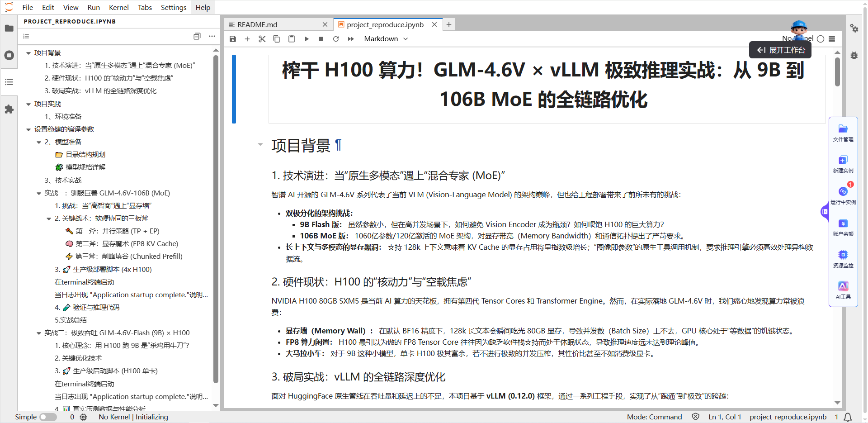
Task: Click Ln 1, Col 1 in status bar
Action: click(x=725, y=417)
